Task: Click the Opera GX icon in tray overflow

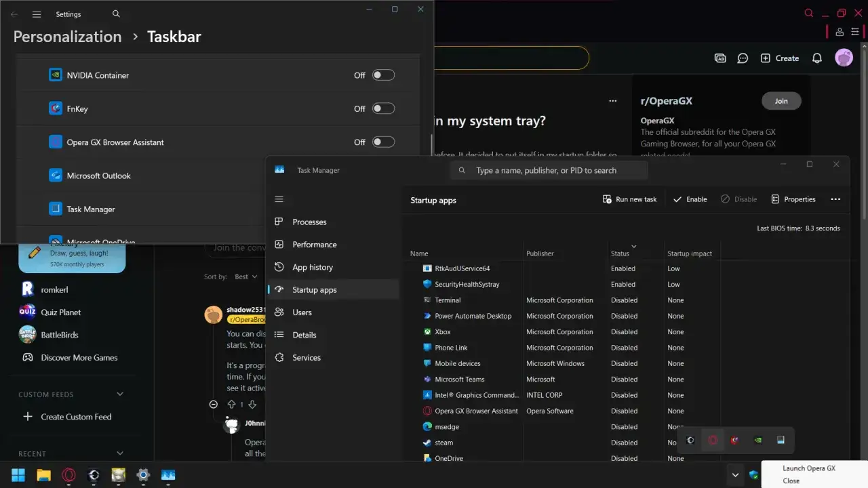Action: click(x=713, y=440)
